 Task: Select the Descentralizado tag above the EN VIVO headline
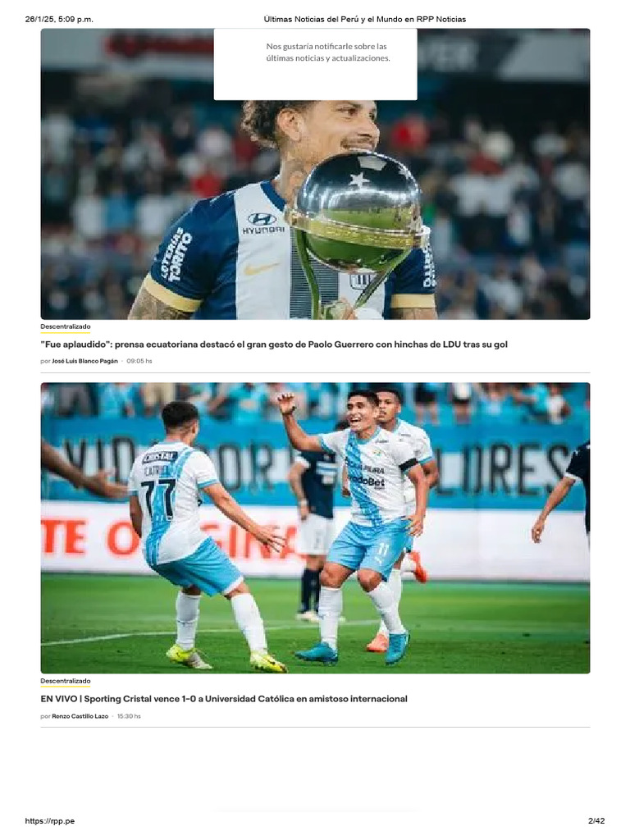coord(66,681)
